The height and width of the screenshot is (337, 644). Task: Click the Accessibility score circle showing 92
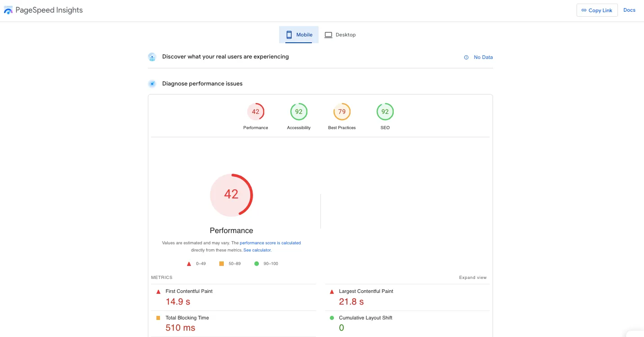pos(299,112)
